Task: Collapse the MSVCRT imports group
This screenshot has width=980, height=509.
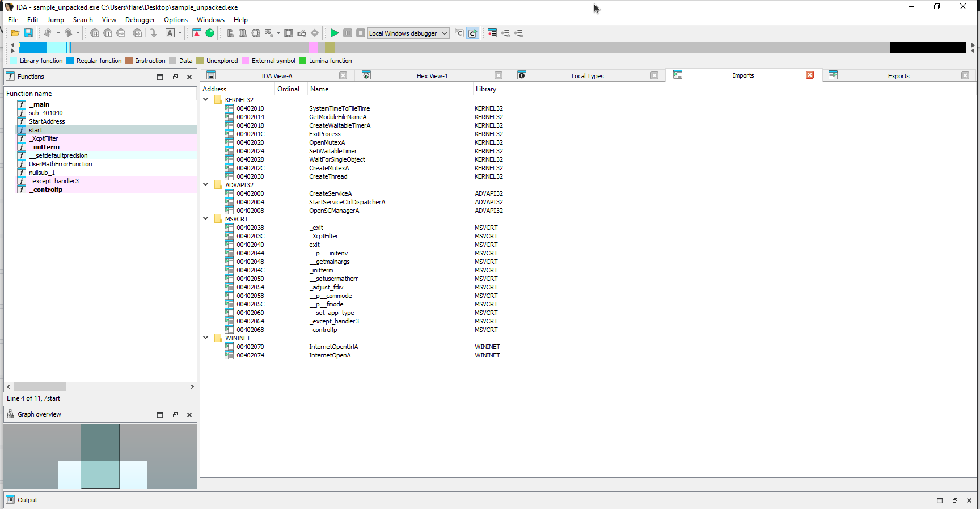Action: point(206,219)
